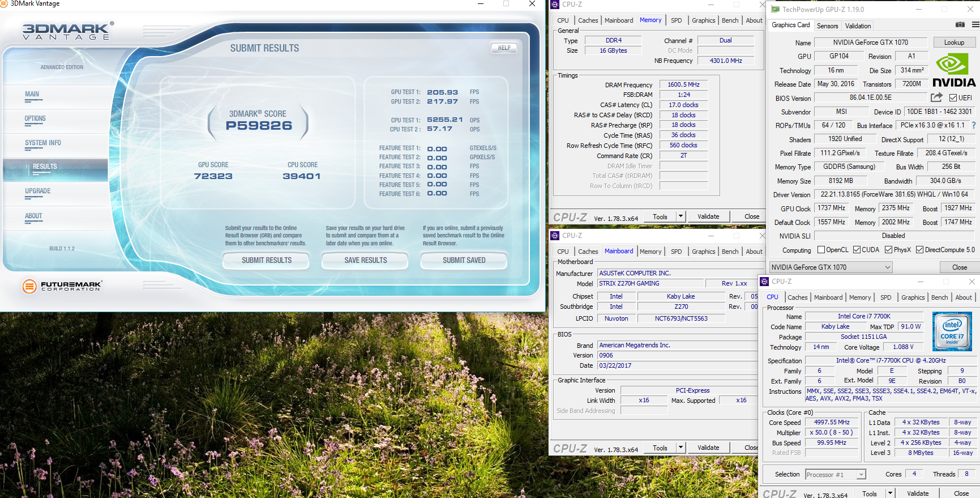
Task: Click GPU score 72323
Action: pyautogui.click(x=213, y=176)
